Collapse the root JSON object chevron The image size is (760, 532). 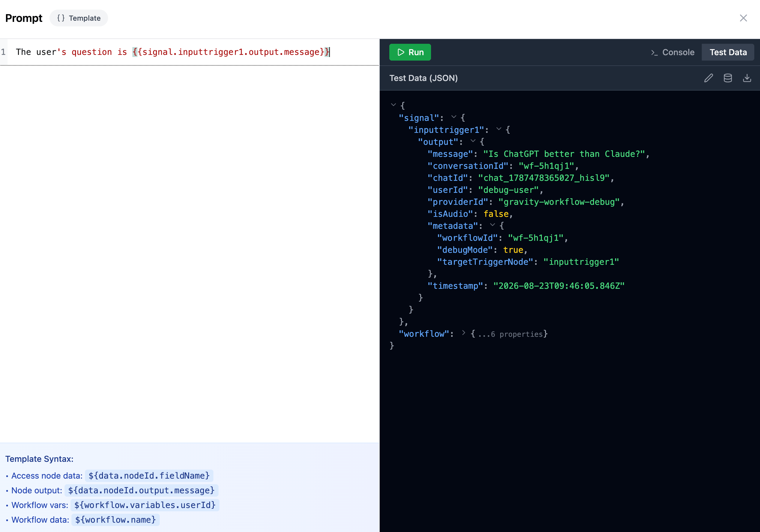[x=393, y=105]
